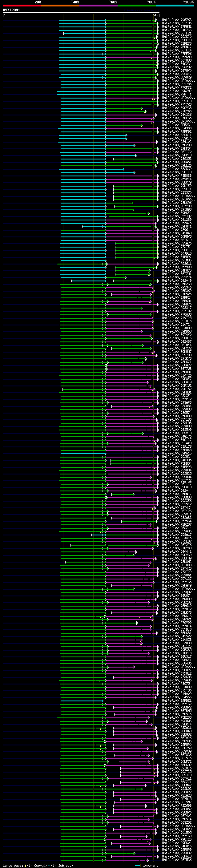Image resolution: width=197 pixels, height=868 pixels.
Task: Select the UniRef100_B9IH98 label
Action: click(177, 210)
